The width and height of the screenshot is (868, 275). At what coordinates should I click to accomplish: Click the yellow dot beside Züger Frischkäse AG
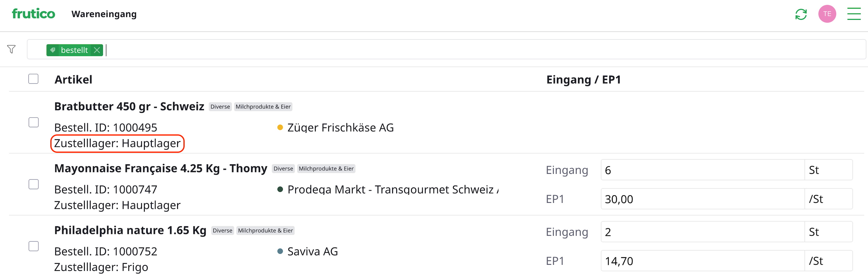280,127
